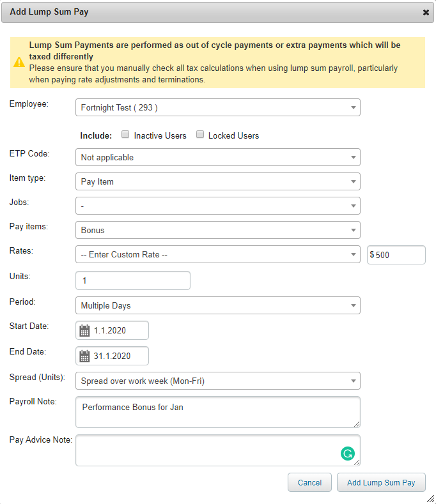Expand the ETP Code dropdown
Screen dimensions: 436x504
[217, 157]
